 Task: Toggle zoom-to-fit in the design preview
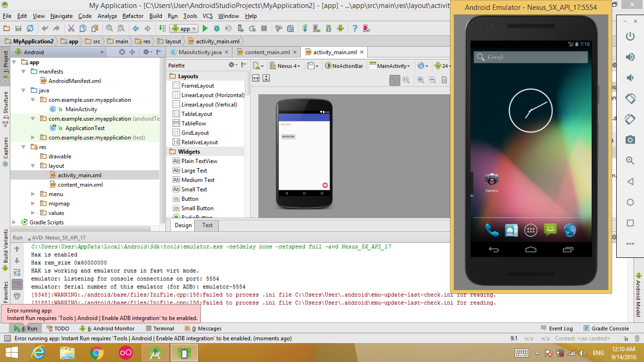coord(395,81)
